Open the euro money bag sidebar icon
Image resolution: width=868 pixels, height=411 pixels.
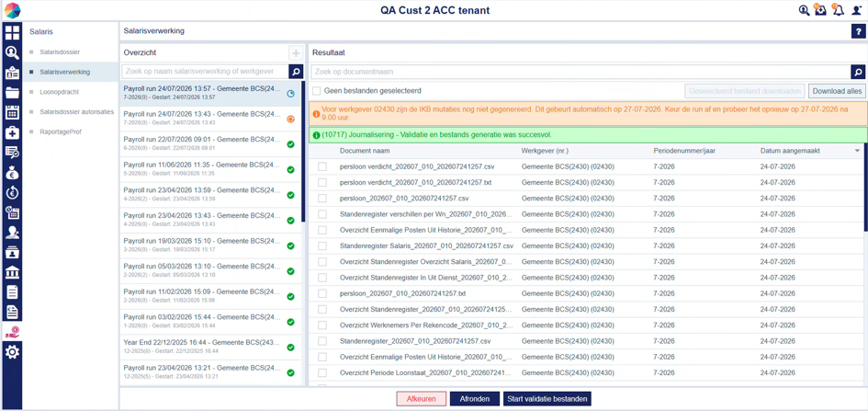[12, 173]
